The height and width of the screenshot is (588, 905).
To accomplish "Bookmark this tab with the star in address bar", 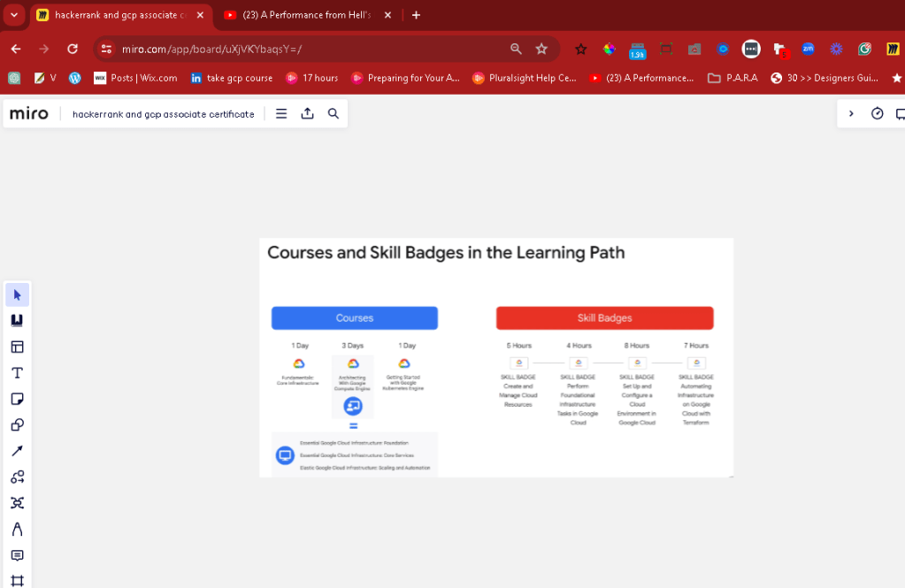I will [541, 49].
